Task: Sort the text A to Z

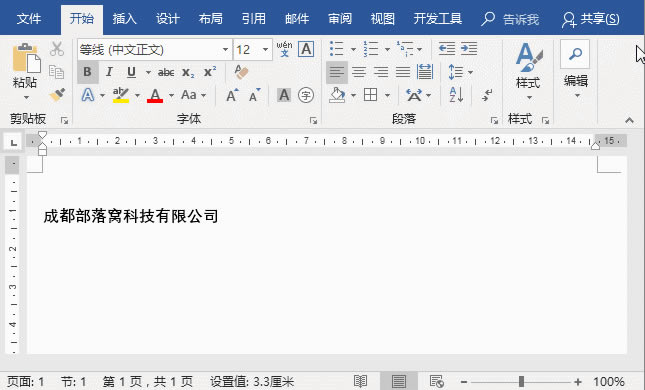Action: pos(456,95)
